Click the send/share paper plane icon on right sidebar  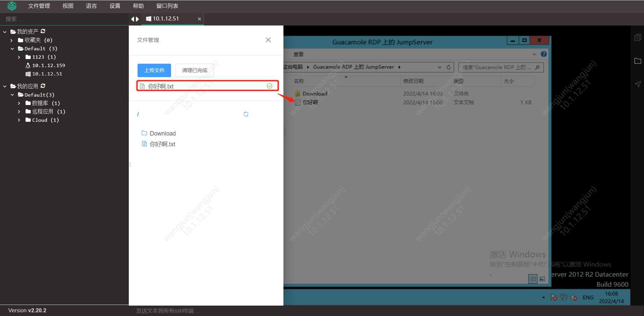pyautogui.click(x=638, y=84)
